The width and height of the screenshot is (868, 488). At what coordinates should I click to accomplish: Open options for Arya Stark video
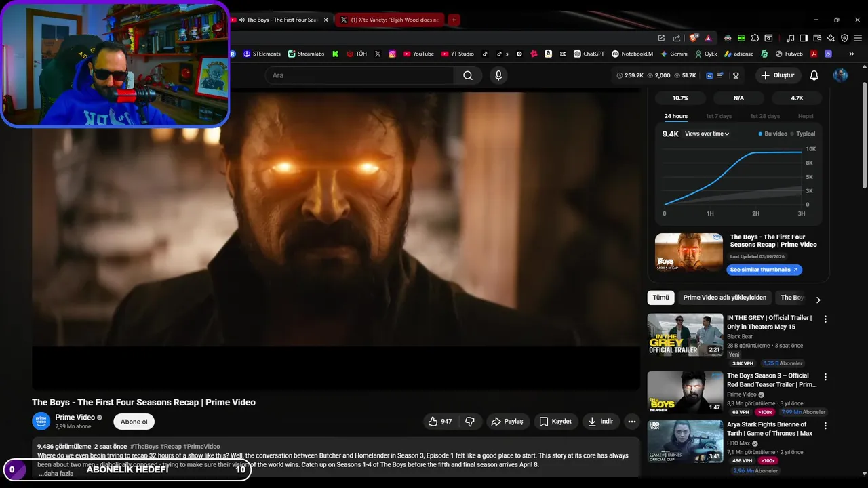[825, 426]
